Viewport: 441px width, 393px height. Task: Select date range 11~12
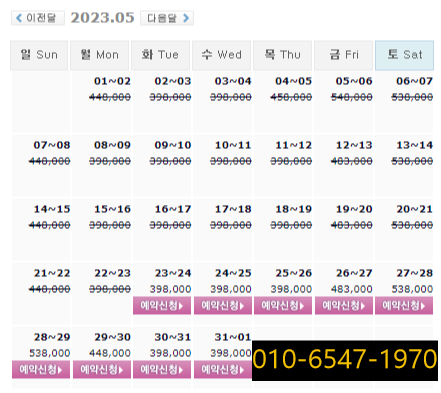pos(294,145)
